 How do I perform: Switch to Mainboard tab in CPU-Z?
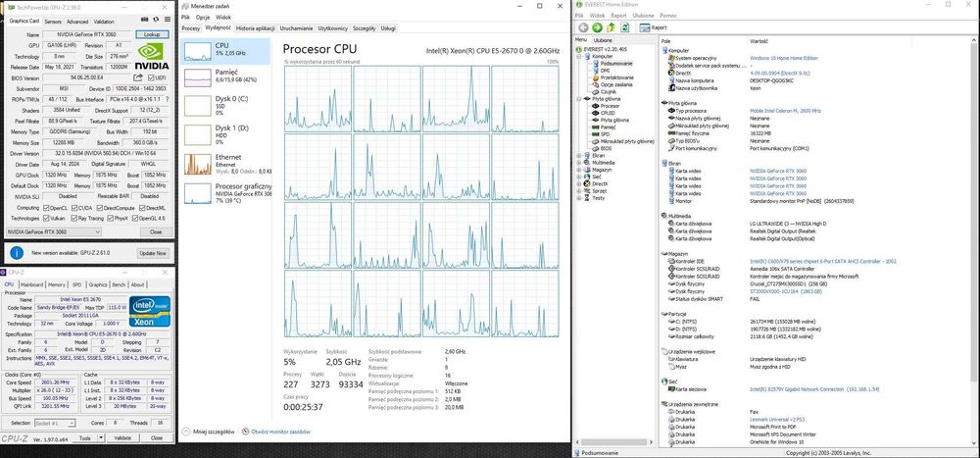click(x=32, y=284)
